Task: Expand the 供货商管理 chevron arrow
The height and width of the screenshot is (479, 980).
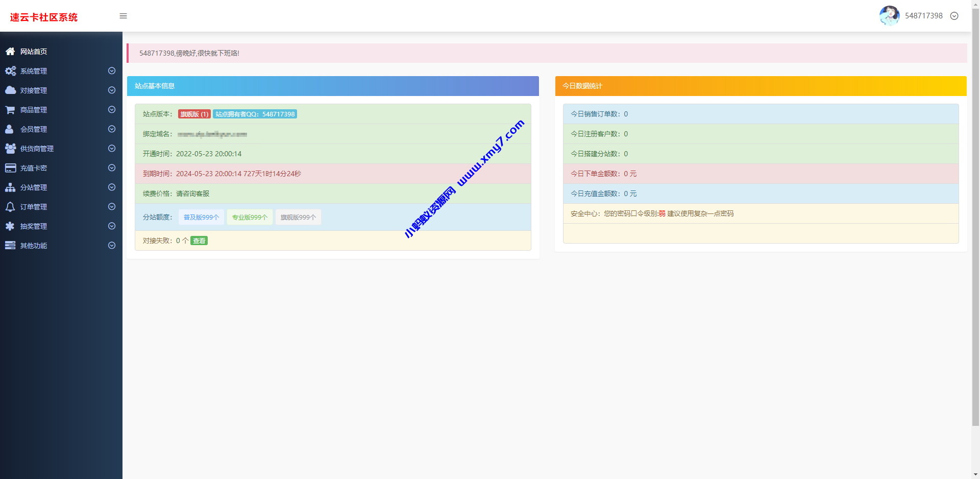Action: tap(112, 149)
